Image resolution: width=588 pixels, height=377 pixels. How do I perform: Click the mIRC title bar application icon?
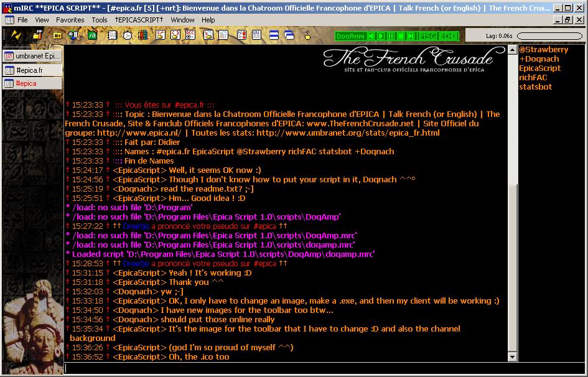click(7, 8)
